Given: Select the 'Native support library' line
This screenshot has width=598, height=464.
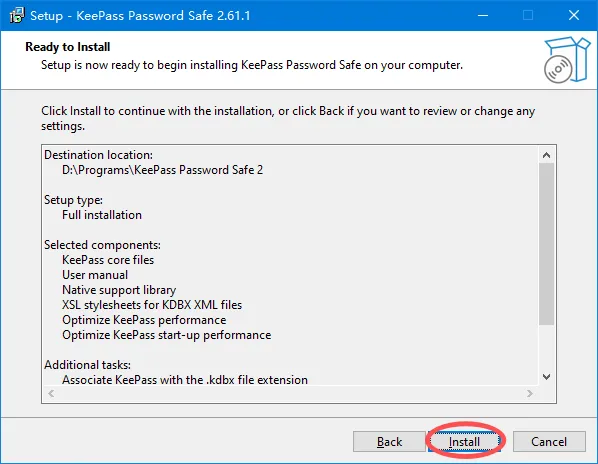Looking at the screenshot, I should (119, 290).
